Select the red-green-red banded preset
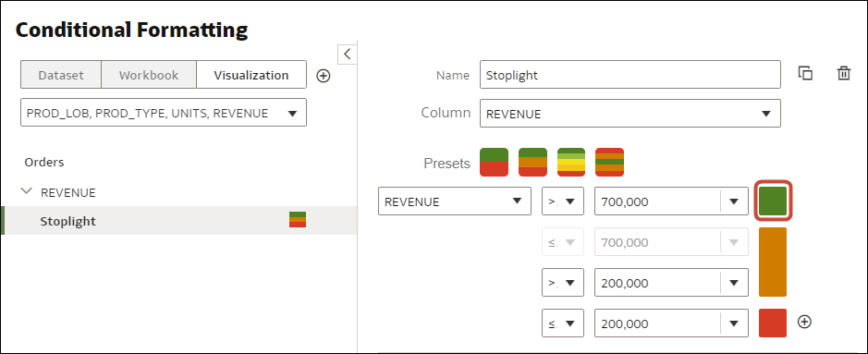The image size is (868, 354). pyautogui.click(x=609, y=162)
